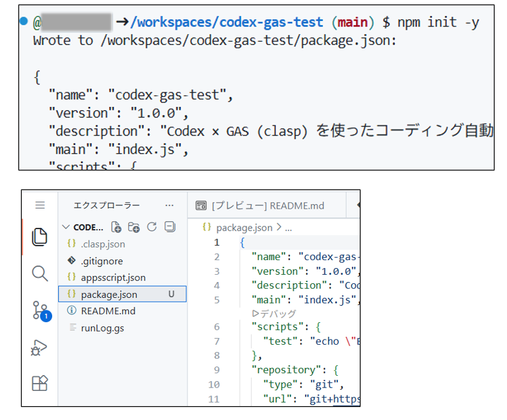Collapse all folders in explorer
The width and height of the screenshot is (507, 420).
point(170,227)
